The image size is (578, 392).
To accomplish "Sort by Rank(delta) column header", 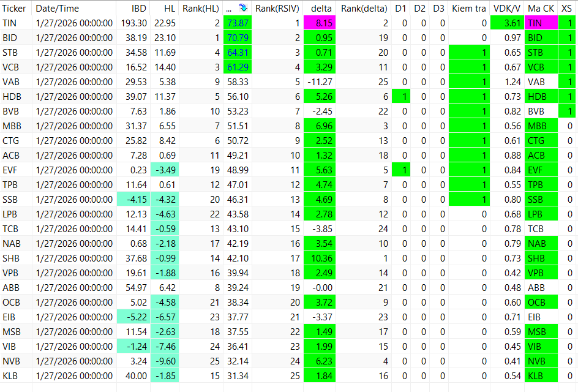I will click(x=364, y=8).
